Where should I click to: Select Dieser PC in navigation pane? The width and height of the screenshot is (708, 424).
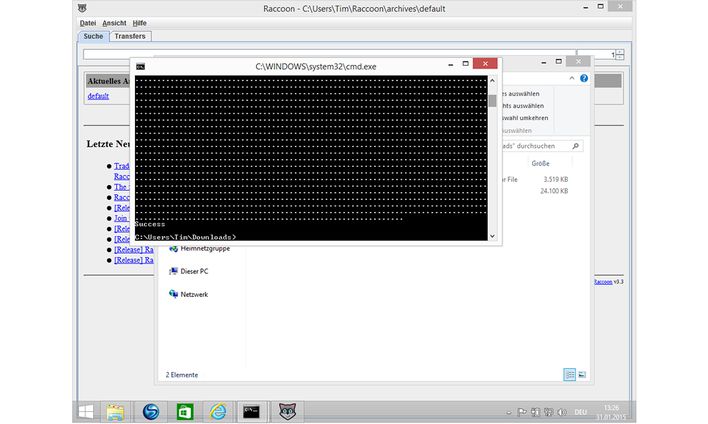188,271
